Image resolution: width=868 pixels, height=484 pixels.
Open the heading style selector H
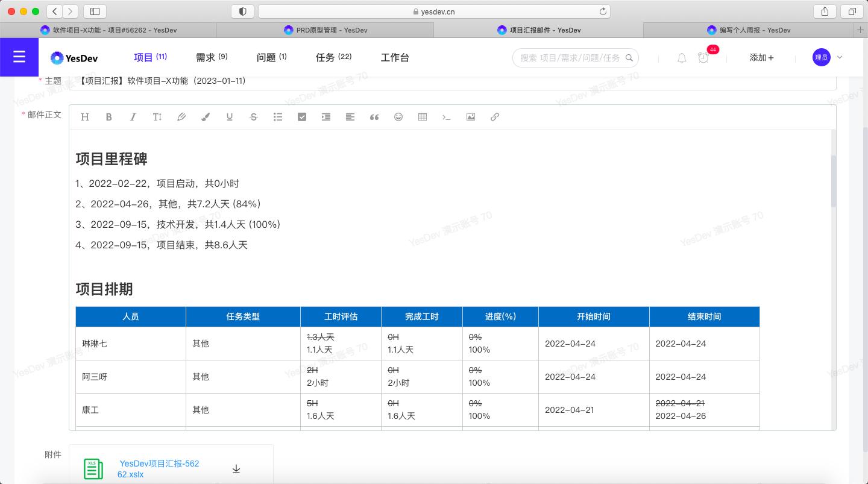[85, 116]
